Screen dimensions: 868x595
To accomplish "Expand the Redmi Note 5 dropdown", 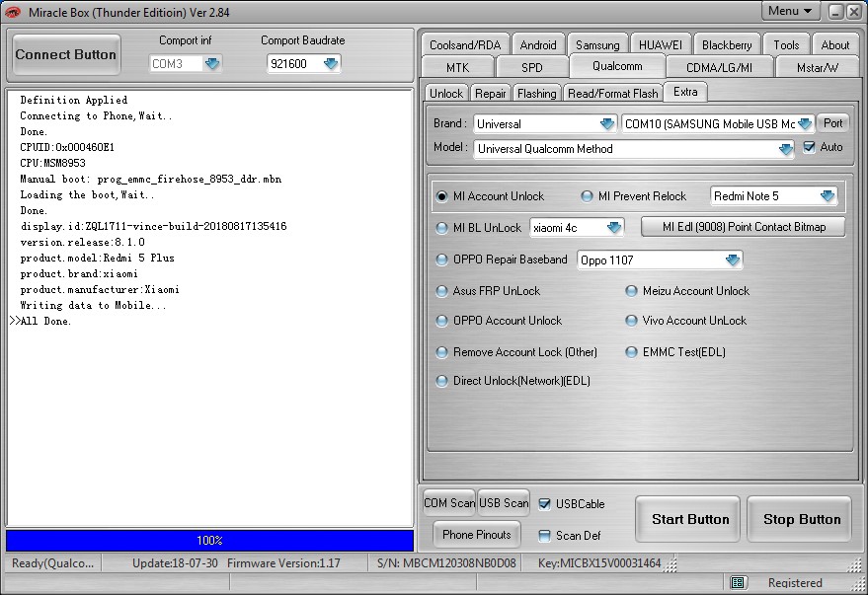I will pyautogui.click(x=828, y=195).
